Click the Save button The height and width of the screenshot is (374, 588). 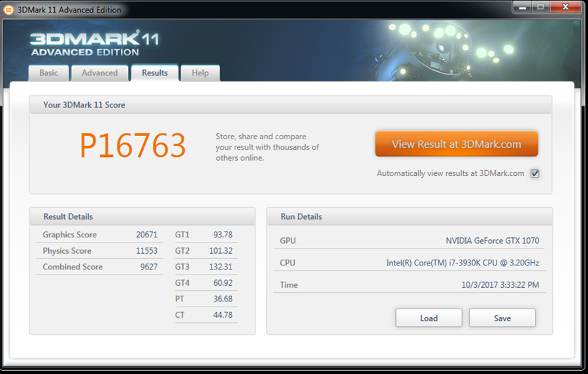(x=502, y=318)
